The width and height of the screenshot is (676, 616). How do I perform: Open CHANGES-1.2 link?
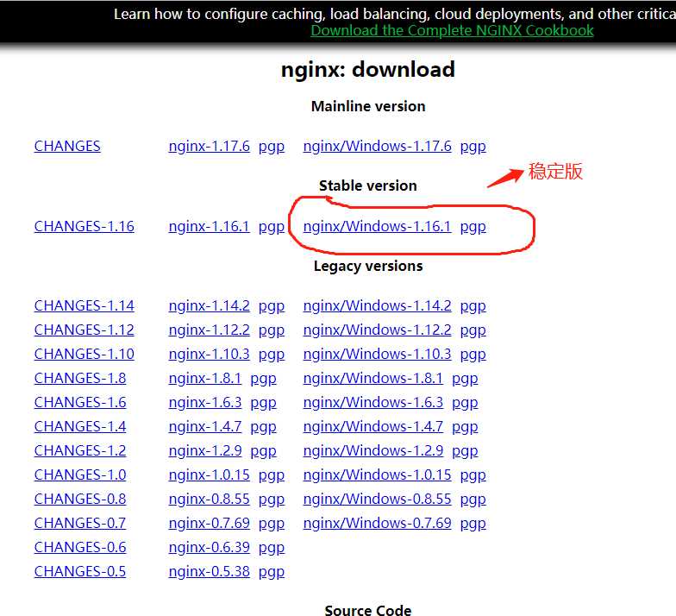point(80,450)
